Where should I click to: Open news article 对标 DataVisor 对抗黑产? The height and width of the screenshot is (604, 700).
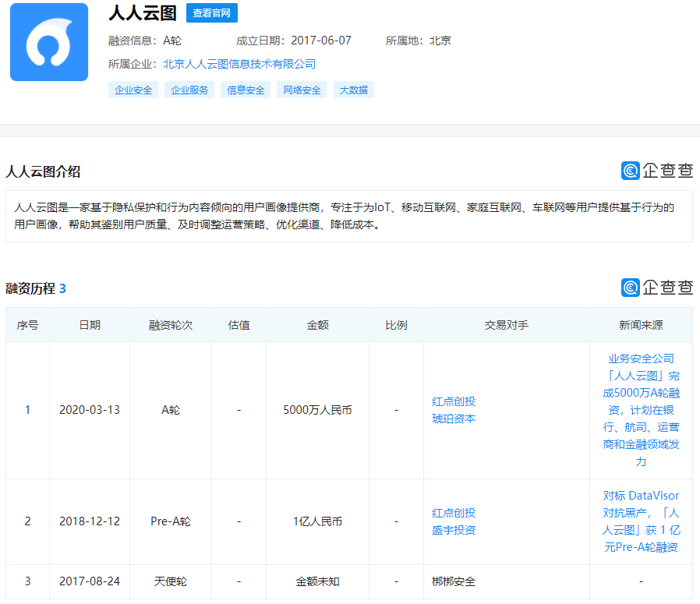(x=641, y=521)
